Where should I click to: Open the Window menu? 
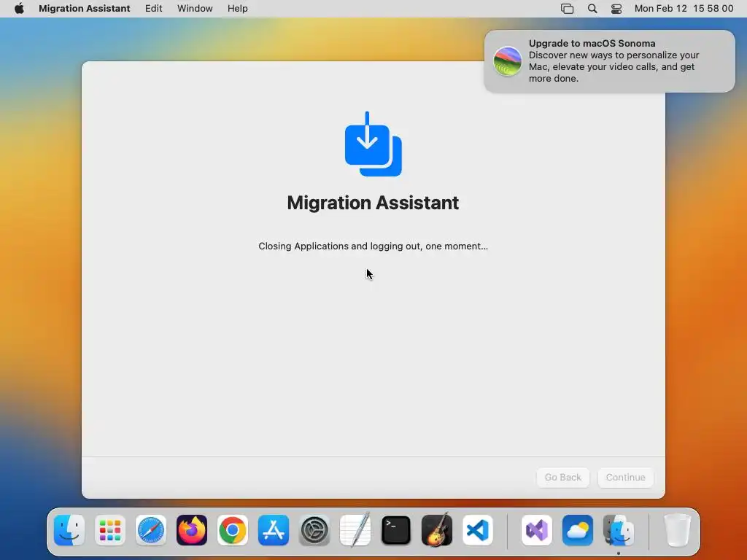pos(195,9)
